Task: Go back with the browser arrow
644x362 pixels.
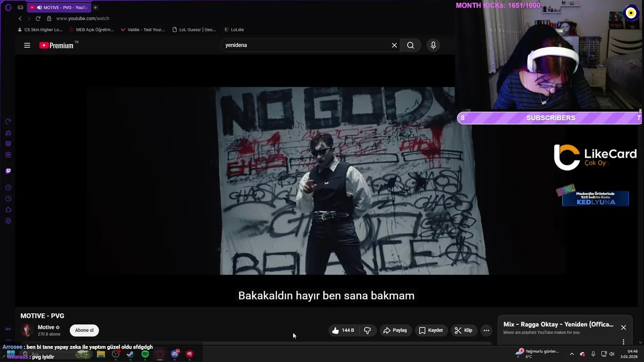Action: coord(20,19)
